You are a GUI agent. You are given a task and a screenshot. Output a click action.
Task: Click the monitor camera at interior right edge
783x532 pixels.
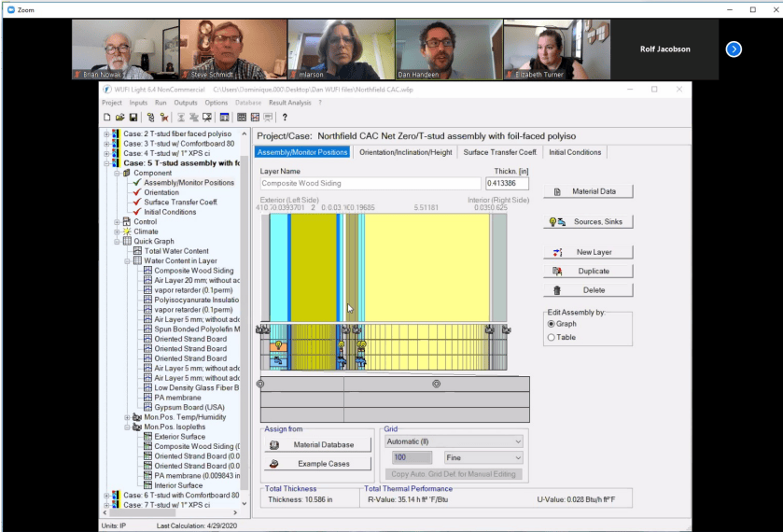pos(506,329)
